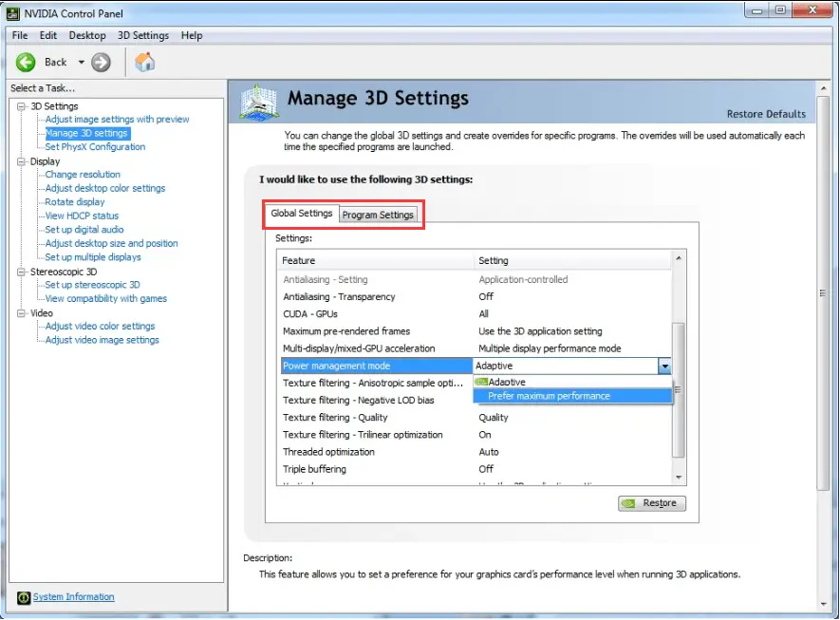This screenshot has height=620, width=840.
Task: Collapse the 3D Settings tree node
Action: click(22, 106)
